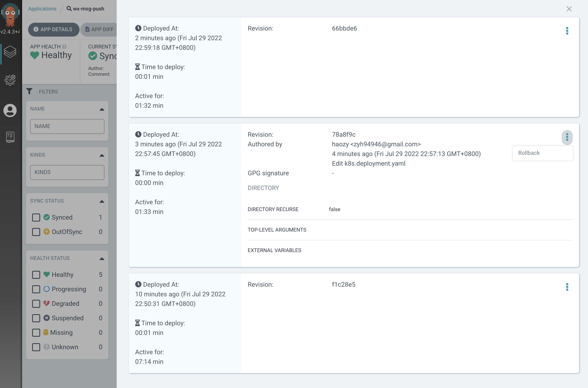Close the history and rollback panel
Image resolution: width=588 pixels, height=388 pixels.
click(569, 9)
